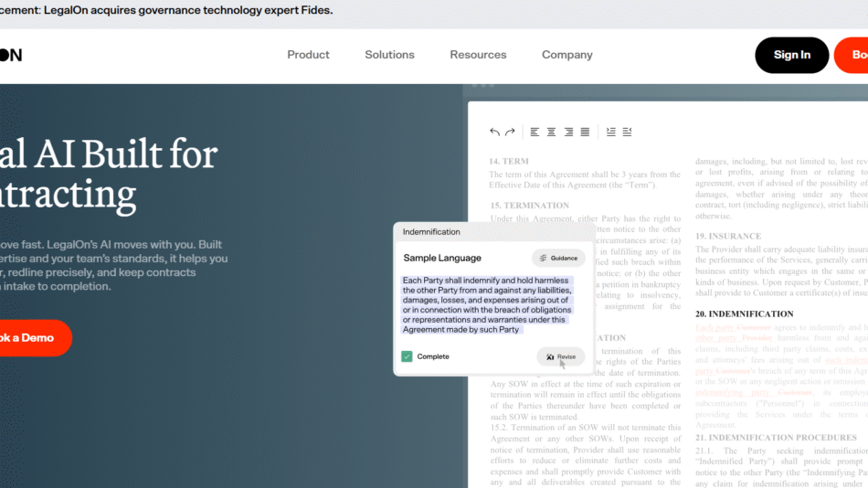Expand the Resources navigation menu

(x=478, y=55)
